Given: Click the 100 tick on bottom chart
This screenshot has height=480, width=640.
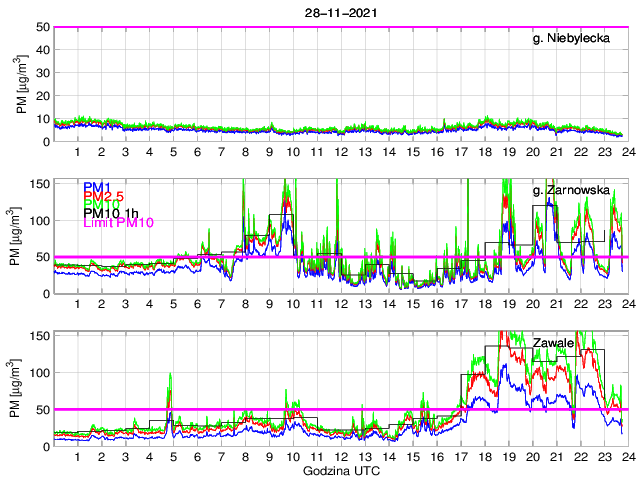Looking at the screenshot, I should pyautogui.click(x=40, y=373).
